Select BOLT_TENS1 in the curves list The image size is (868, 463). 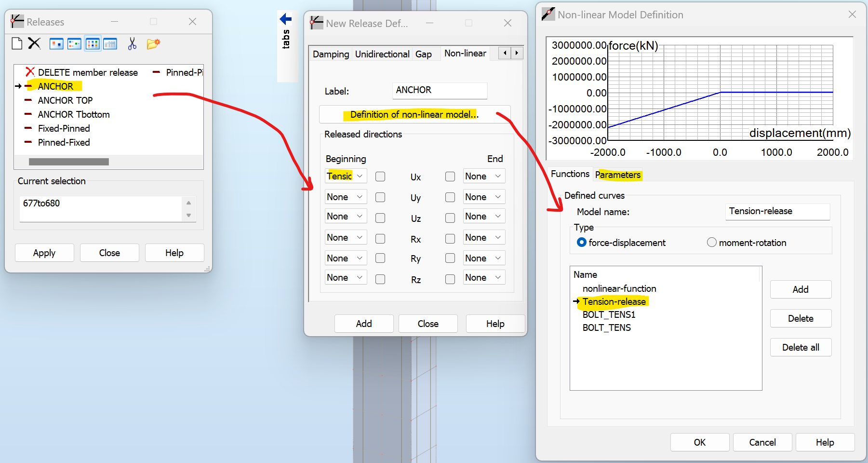coord(609,314)
